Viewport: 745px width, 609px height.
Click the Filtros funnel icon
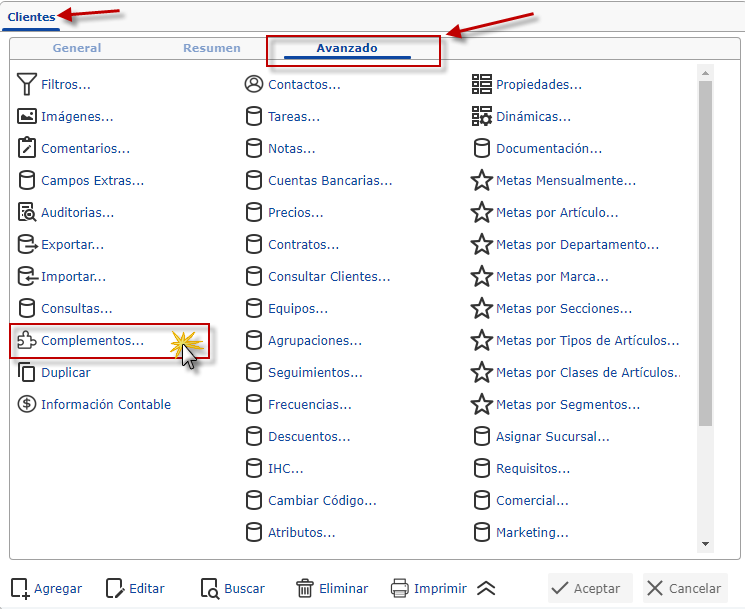27,84
